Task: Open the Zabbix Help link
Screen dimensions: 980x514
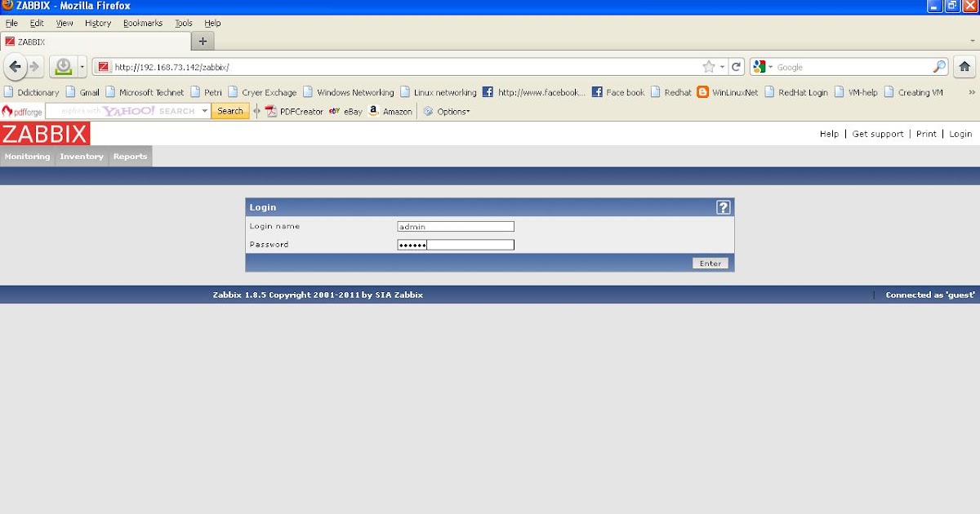Action: point(829,134)
